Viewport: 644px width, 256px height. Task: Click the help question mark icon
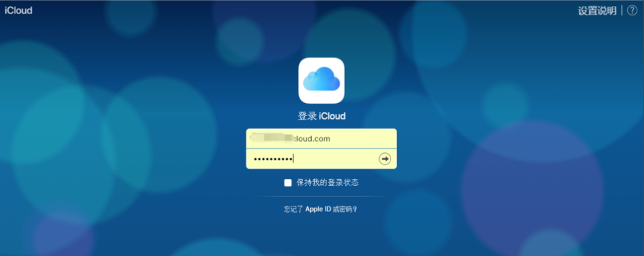tap(632, 11)
